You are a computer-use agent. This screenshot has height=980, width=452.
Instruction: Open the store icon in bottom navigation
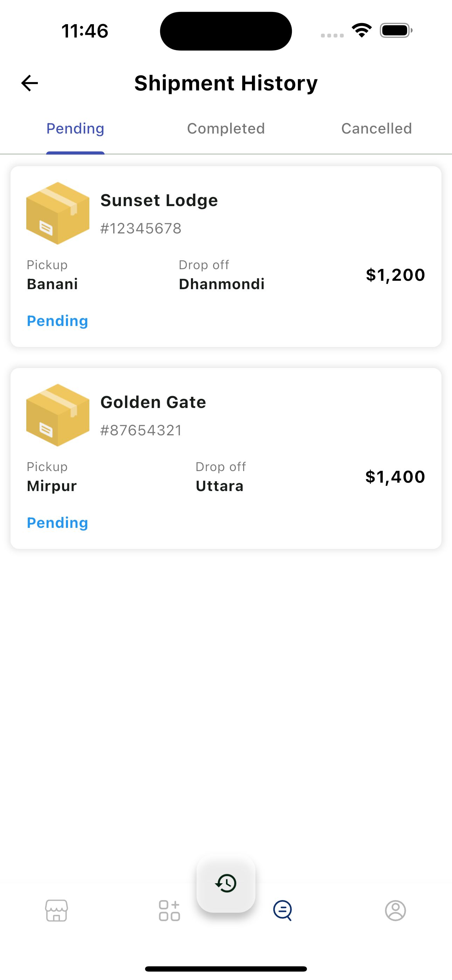(57, 910)
